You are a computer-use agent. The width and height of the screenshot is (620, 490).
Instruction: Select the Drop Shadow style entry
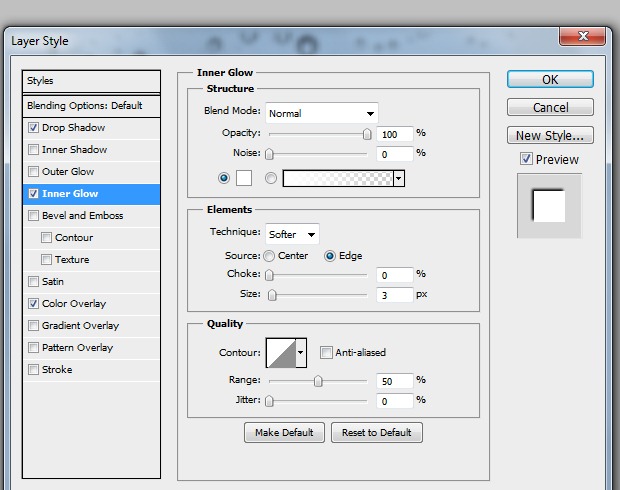point(74,127)
